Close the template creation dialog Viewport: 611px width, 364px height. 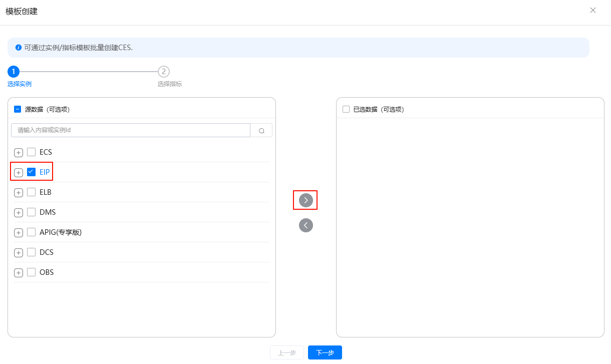click(x=593, y=11)
